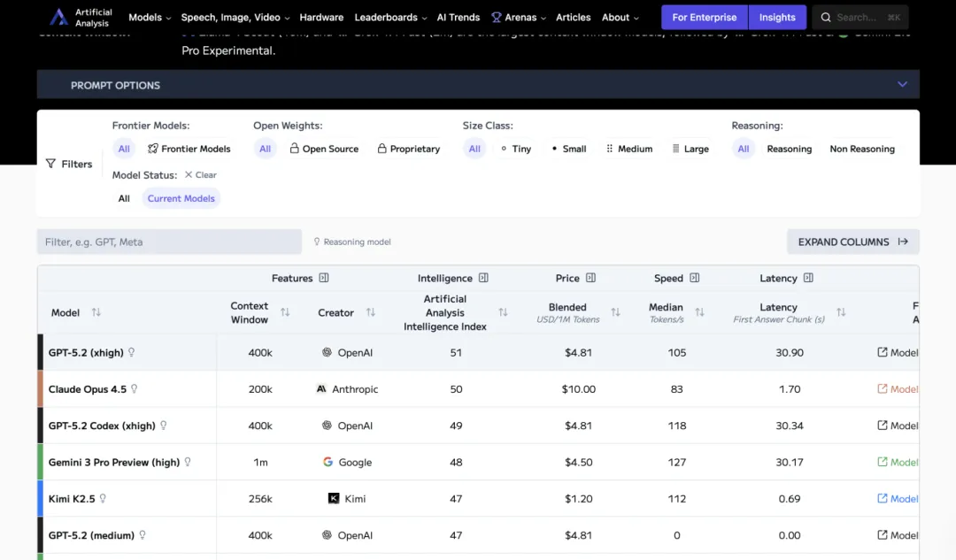Click the GPT-5.2 Codex (xhigh) model name

pyautogui.click(x=102, y=426)
